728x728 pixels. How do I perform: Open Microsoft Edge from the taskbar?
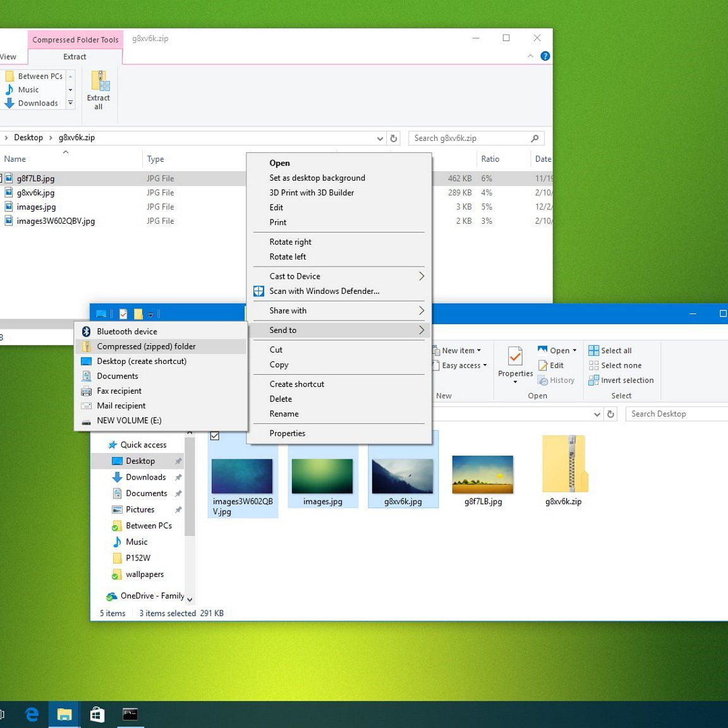pyautogui.click(x=32, y=714)
